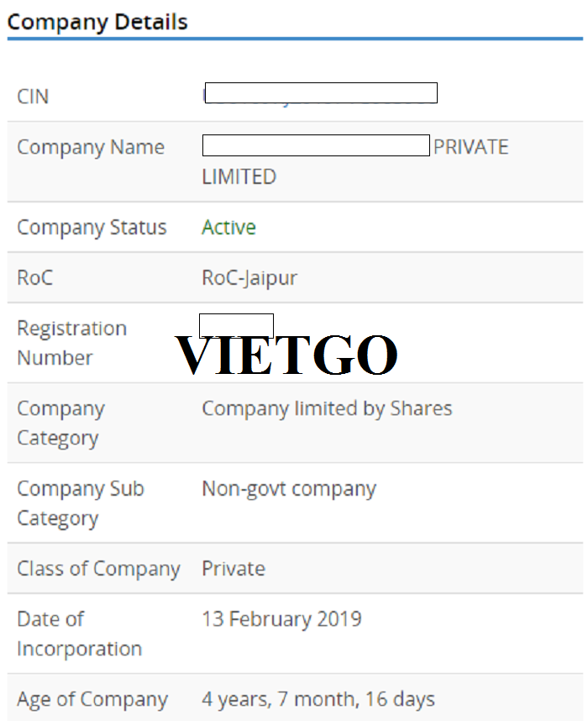
Task: Select the Date of Incorporation label
Action: (x=79, y=634)
